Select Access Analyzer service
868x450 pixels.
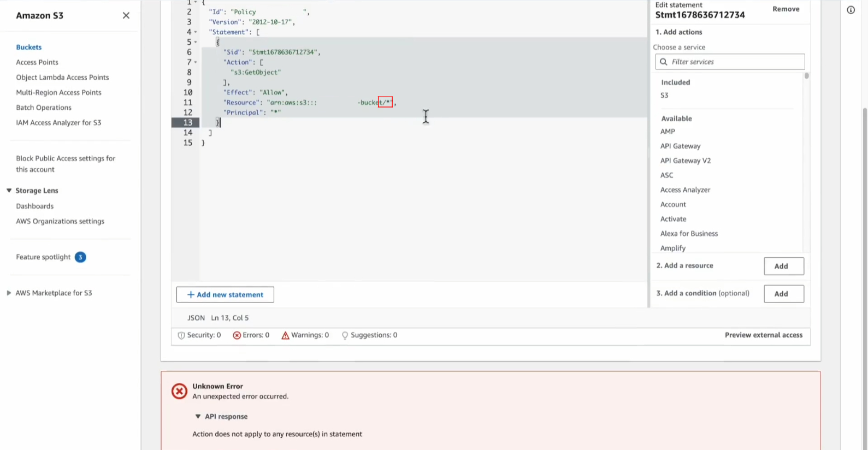click(x=685, y=190)
